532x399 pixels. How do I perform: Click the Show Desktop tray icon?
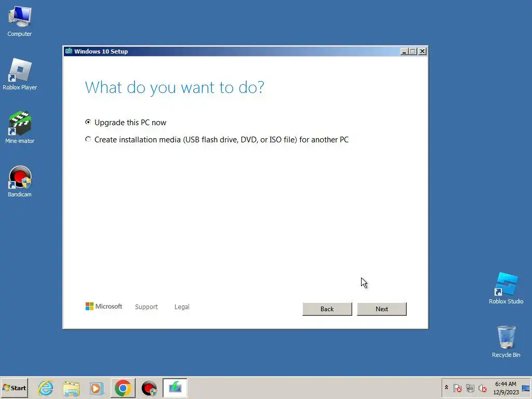[x=526, y=388]
